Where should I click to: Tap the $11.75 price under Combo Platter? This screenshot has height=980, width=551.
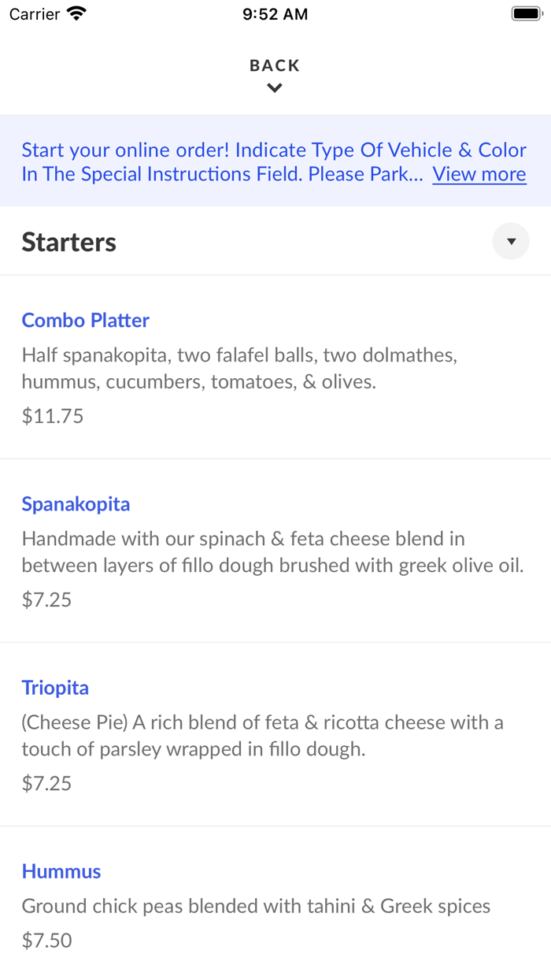point(52,415)
